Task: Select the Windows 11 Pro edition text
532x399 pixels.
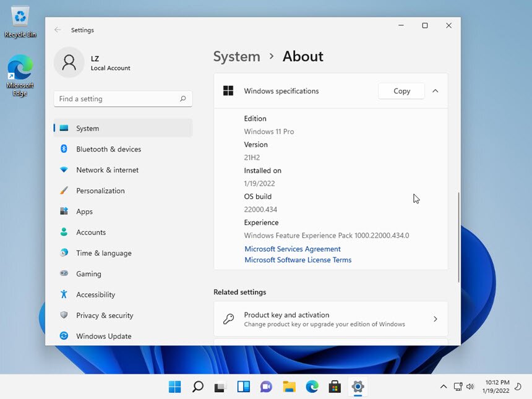Action: (x=269, y=132)
